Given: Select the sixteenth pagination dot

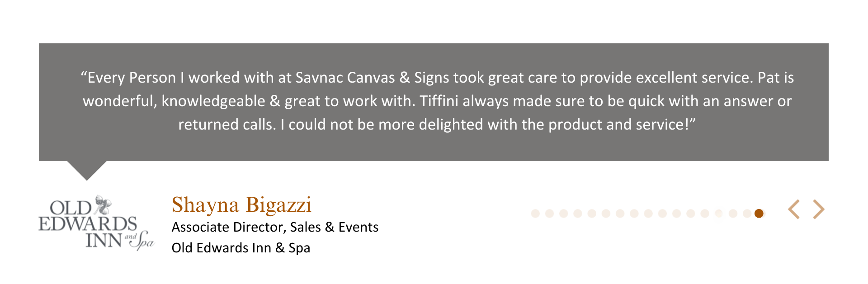Looking at the screenshot, I should 746,214.
